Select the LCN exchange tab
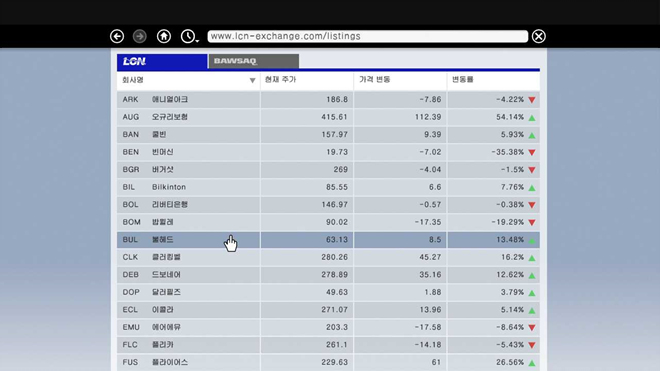The height and width of the screenshot is (371, 660). point(162,61)
